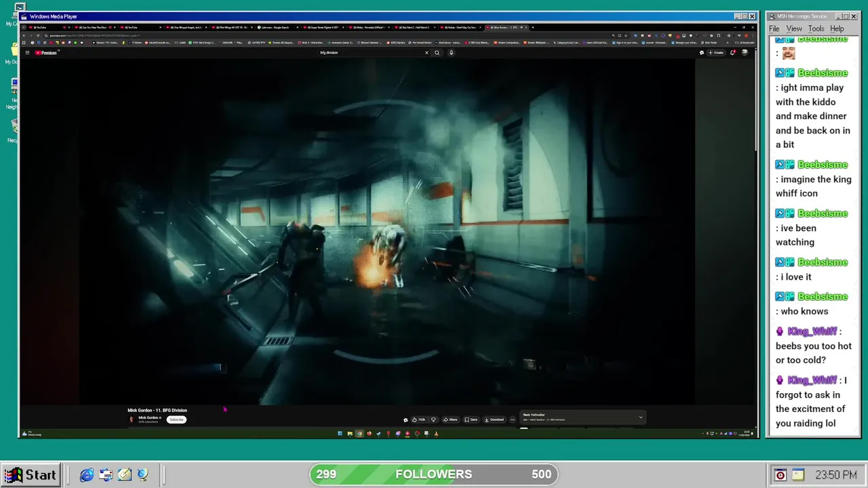The width and height of the screenshot is (868, 488).
Task: Click the red tray icon beside the clock
Action: [x=781, y=475]
